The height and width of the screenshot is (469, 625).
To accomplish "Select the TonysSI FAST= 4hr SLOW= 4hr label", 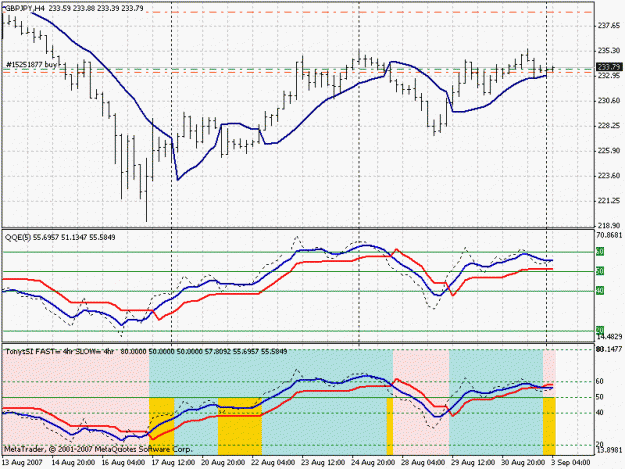I will pos(60,351).
